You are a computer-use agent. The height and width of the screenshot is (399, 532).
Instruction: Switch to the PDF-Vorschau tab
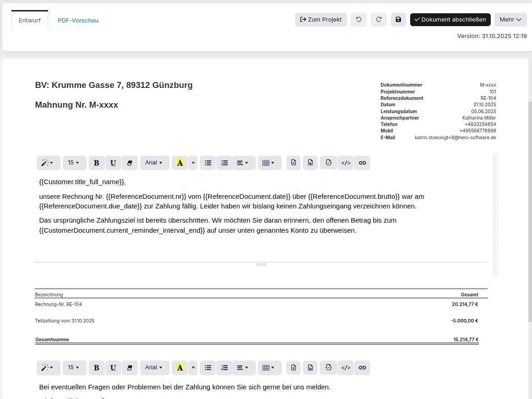(78, 21)
